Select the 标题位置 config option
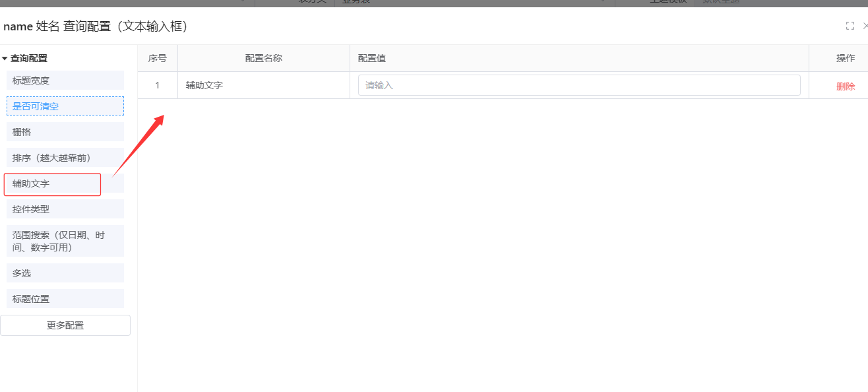This screenshot has width=868, height=392. pos(65,299)
